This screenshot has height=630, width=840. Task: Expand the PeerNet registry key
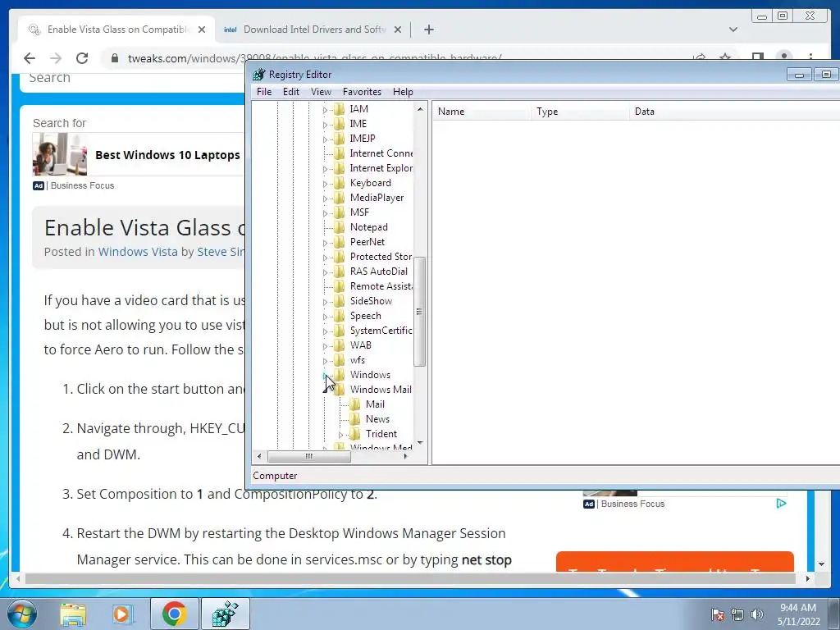[325, 243]
